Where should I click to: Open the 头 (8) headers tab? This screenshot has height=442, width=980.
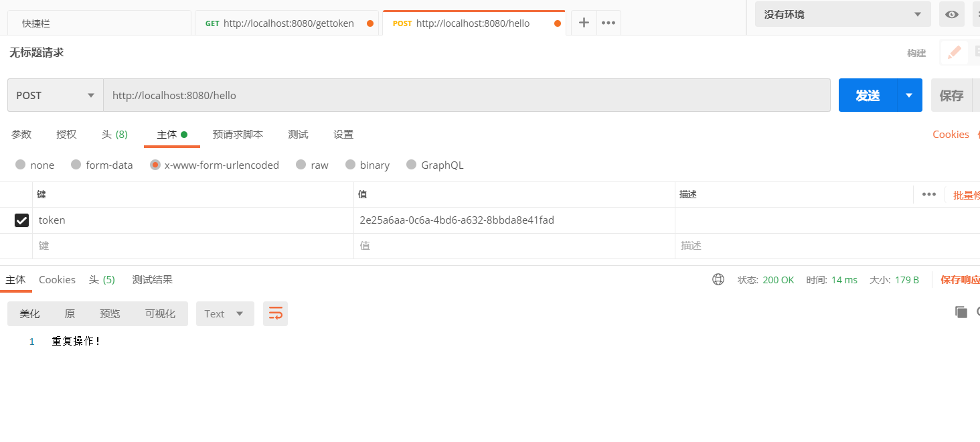pos(114,134)
